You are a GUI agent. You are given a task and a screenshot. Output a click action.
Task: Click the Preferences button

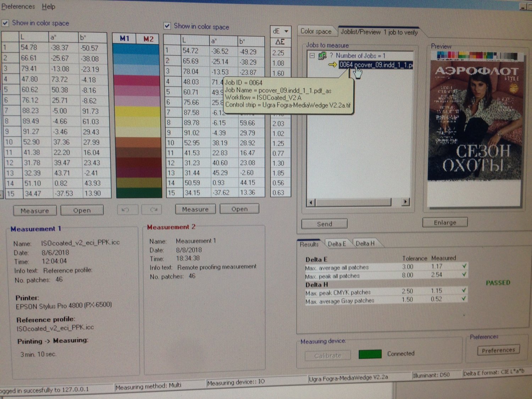pyautogui.click(x=498, y=350)
